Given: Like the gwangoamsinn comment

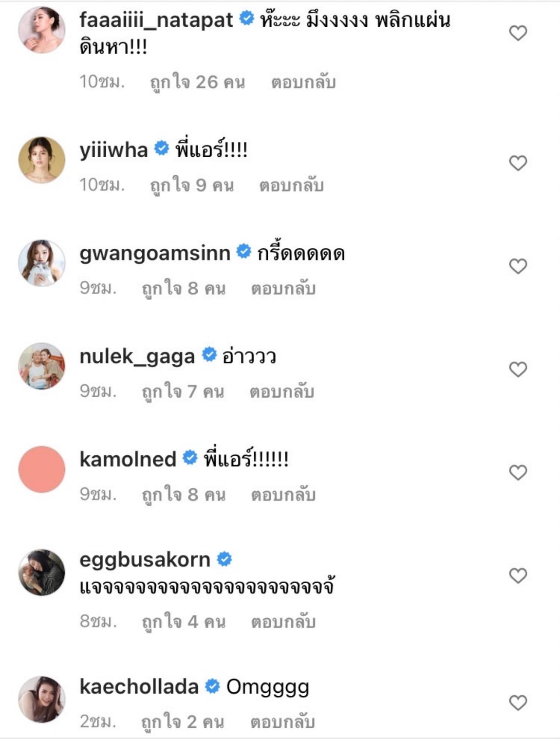Looking at the screenshot, I should (518, 266).
